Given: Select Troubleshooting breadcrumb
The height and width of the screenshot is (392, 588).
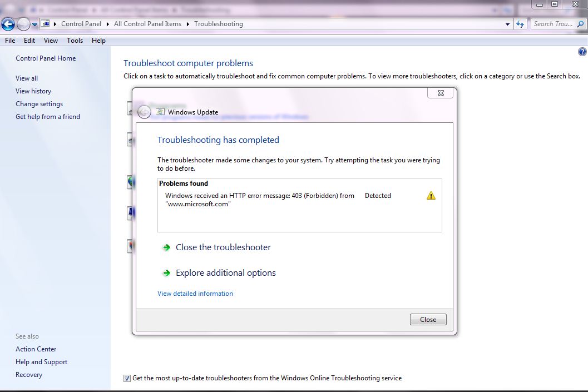Looking at the screenshot, I should coord(218,24).
